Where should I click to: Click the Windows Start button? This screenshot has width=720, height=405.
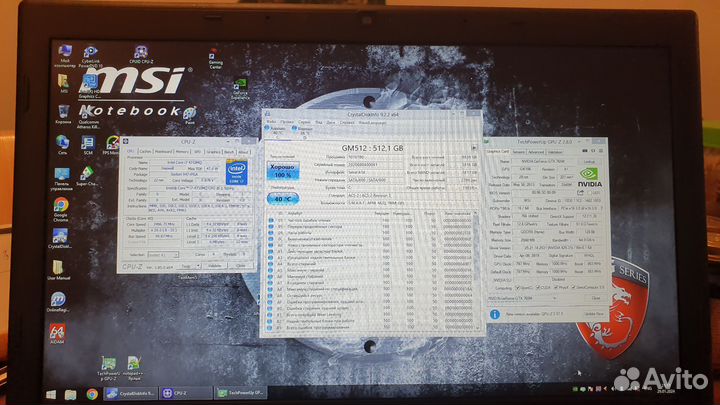click(x=51, y=394)
